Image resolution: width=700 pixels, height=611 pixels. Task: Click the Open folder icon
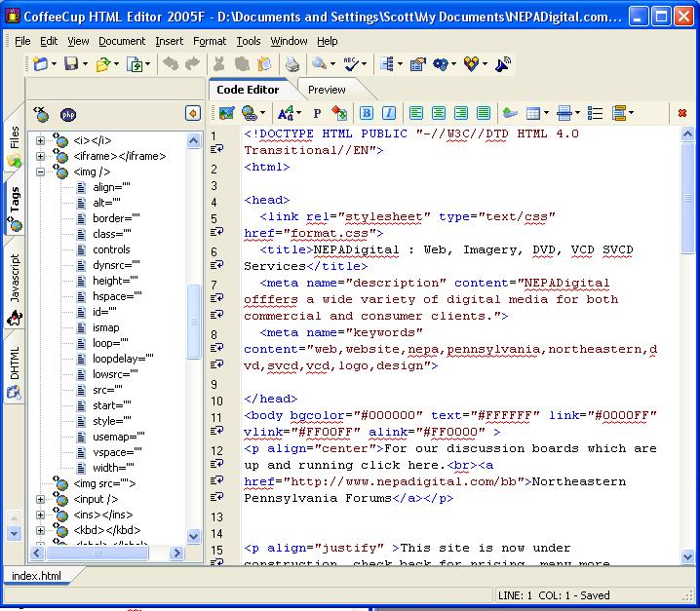pos(102,64)
